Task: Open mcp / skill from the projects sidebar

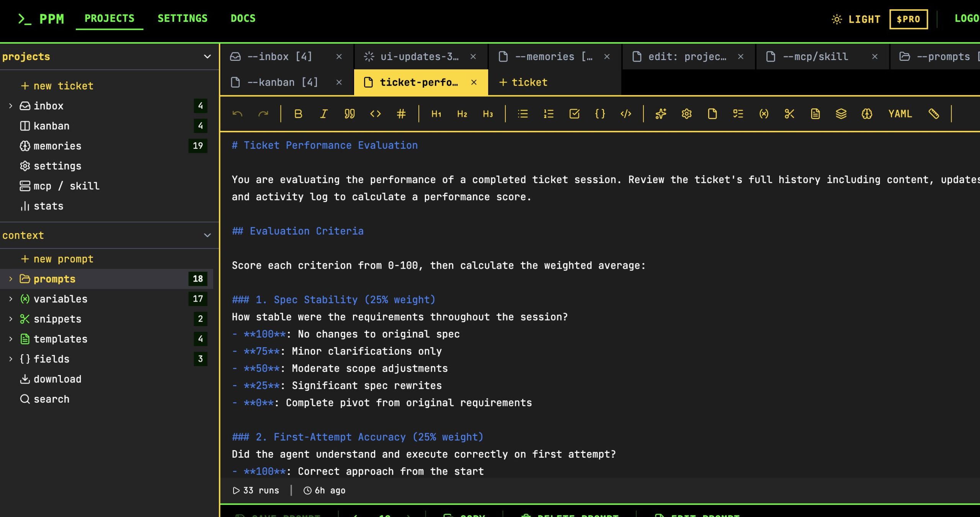Action: tap(67, 186)
